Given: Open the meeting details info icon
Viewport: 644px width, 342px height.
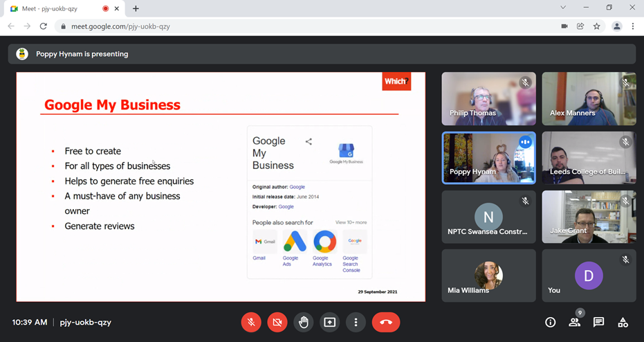Looking at the screenshot, I should point(551,322).
